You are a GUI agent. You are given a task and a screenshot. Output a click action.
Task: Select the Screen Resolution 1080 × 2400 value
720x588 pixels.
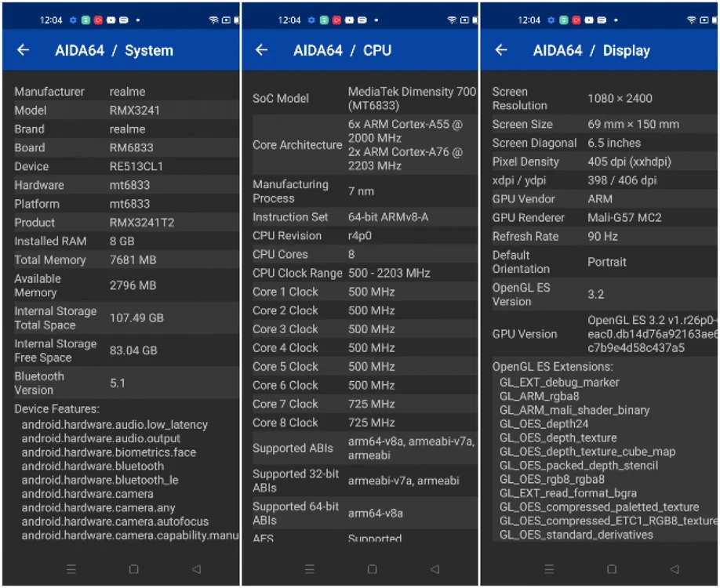click(x=620, y=98)
